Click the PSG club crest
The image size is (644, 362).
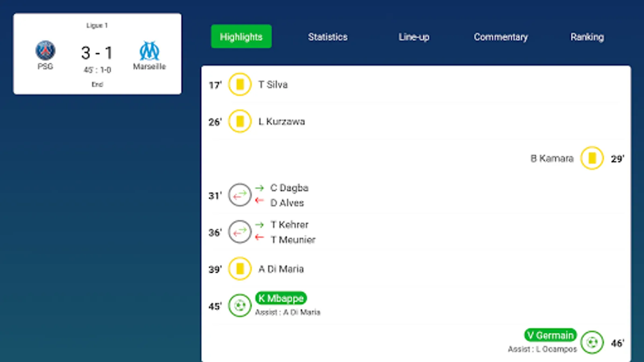pos(45,51)
